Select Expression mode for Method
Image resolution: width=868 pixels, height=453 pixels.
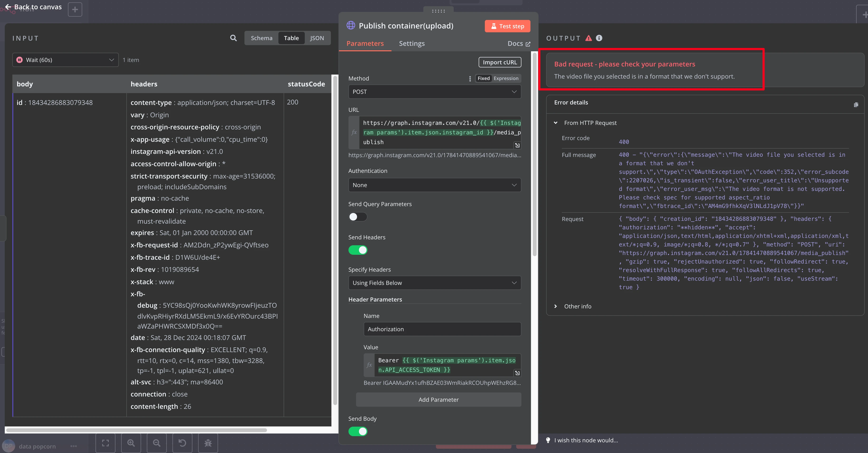tap(506, 79)
